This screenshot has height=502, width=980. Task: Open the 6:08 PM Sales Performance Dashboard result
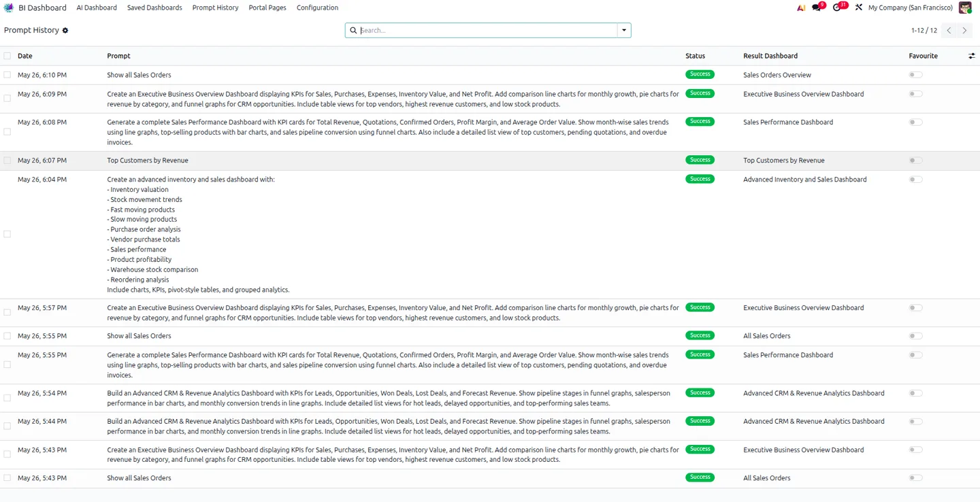788,122
